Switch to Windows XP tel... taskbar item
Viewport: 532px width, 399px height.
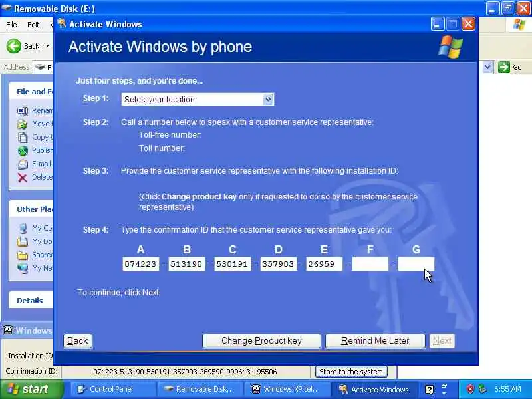pos(287,389)
